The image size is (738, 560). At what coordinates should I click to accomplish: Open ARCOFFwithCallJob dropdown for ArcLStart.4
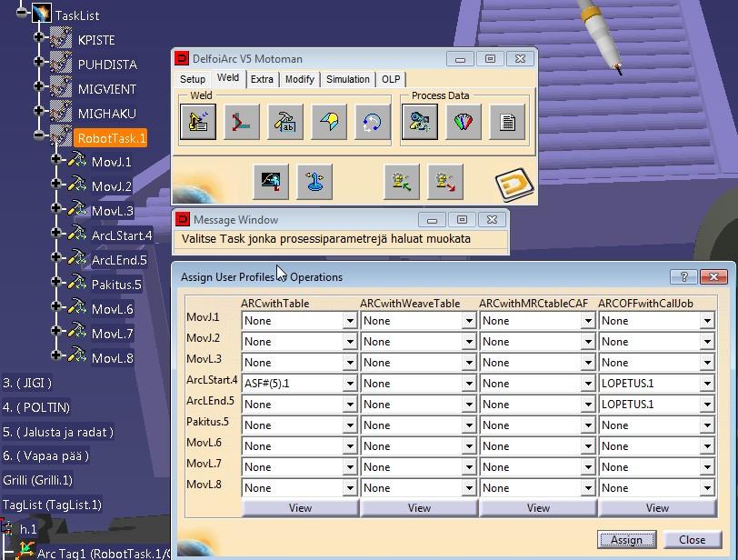click(x=707, y=384)
